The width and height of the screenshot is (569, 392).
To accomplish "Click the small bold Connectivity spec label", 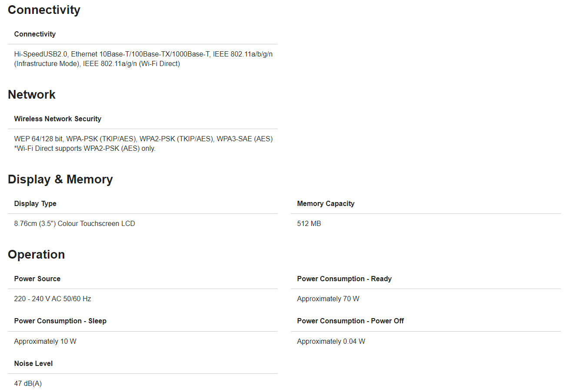I will [35, 34].
